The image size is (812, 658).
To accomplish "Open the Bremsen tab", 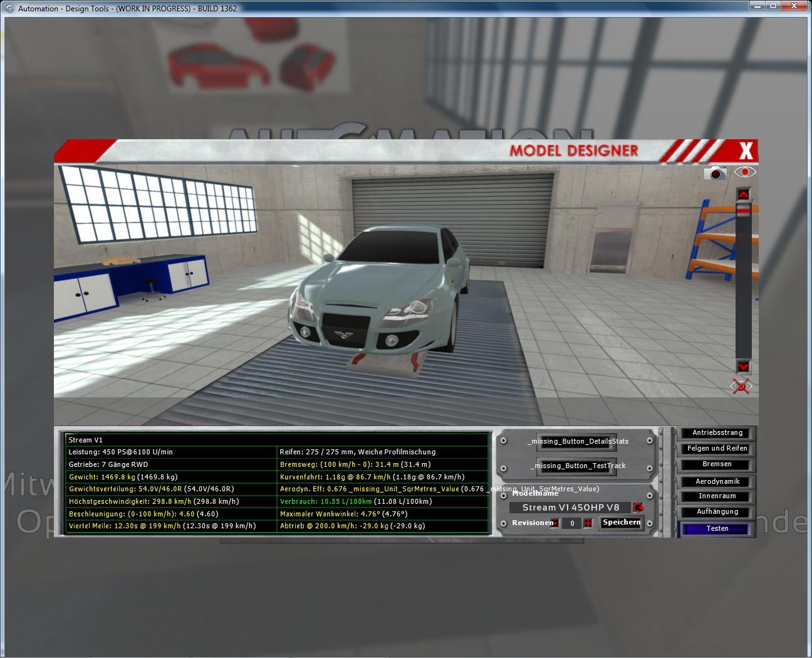I will (717, 464).
